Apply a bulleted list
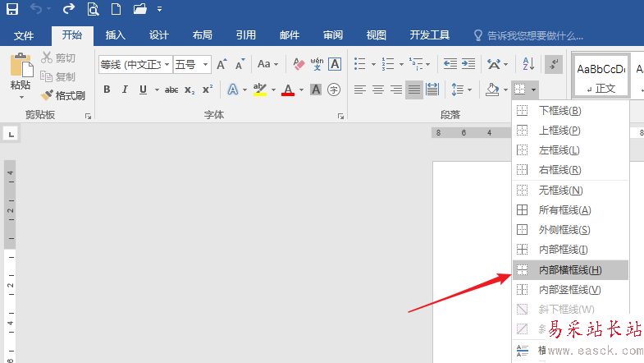644x363 pixels. 360,64
